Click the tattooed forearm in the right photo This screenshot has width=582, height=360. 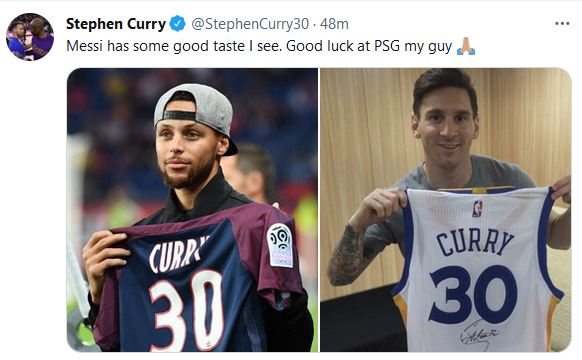click(347, 254)
